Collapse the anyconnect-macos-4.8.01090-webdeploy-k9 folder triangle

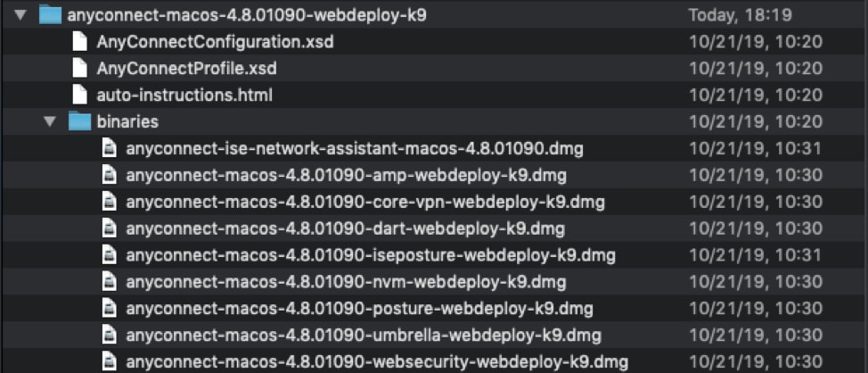coord(20,15)
